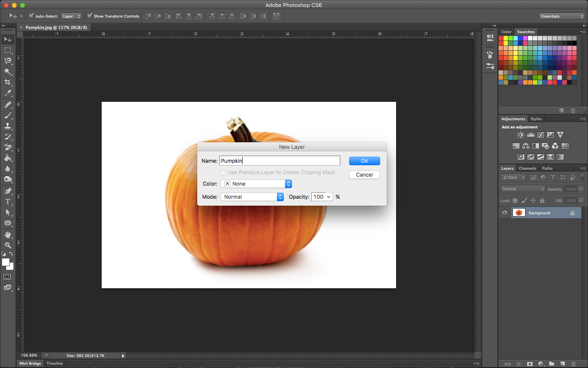Select the Brush tool
588x368 pixels.
8,115
